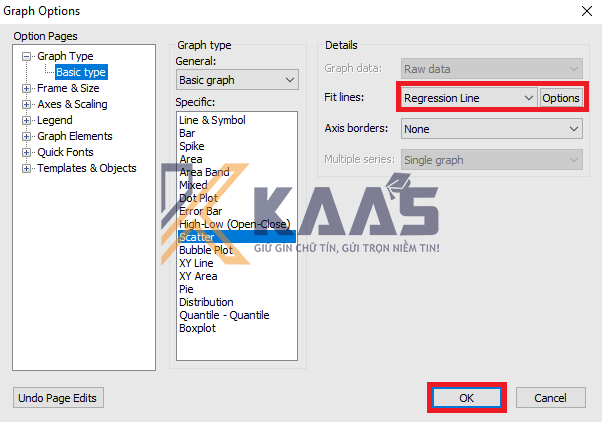Select Boxplot in the Specific list
This screenshot has height=422, width=602.
(198, 328)
